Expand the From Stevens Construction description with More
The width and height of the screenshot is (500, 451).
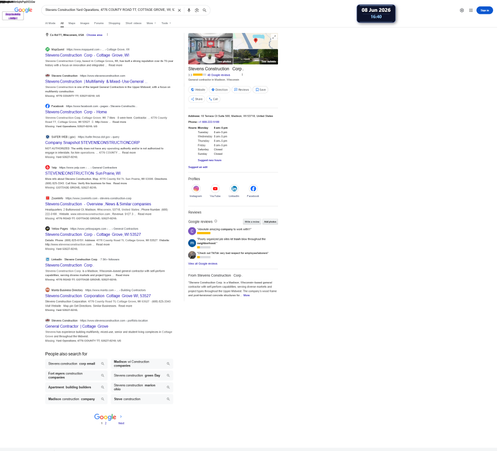(246, 295)
